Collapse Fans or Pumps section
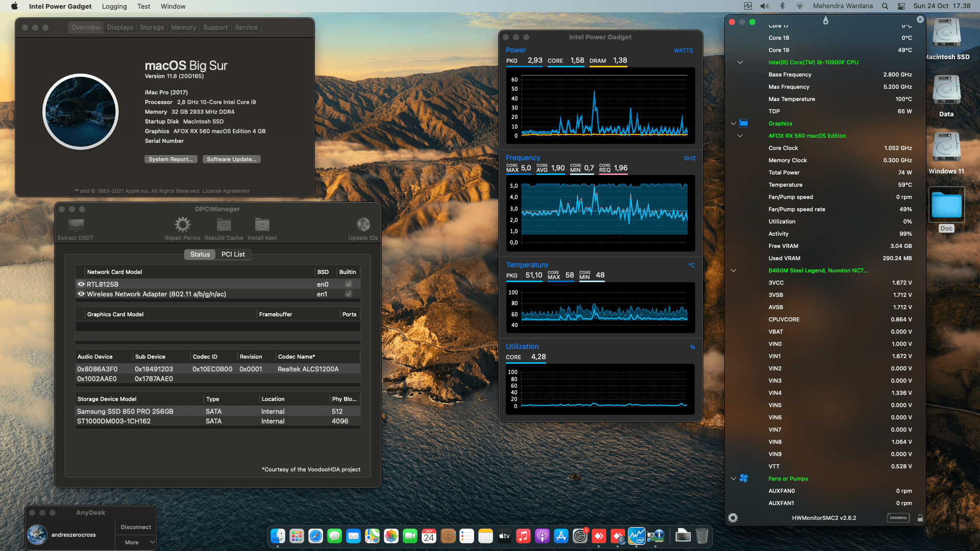The width and height of the screenshot is (980, 551). click(x=733, y=479)
